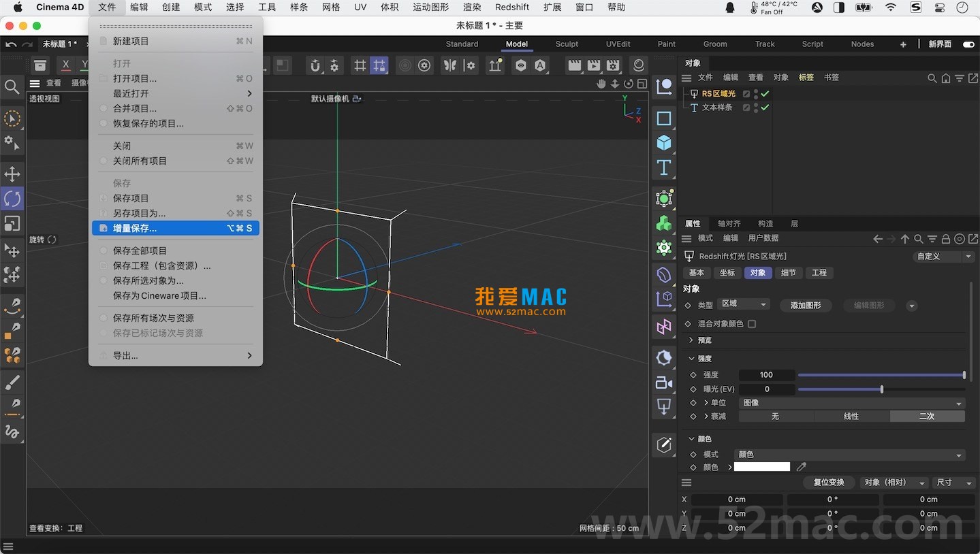Select the live selection circle tool
Image resolution: width=980 pixels, height=554 pixels.
[x=12, y=119]
